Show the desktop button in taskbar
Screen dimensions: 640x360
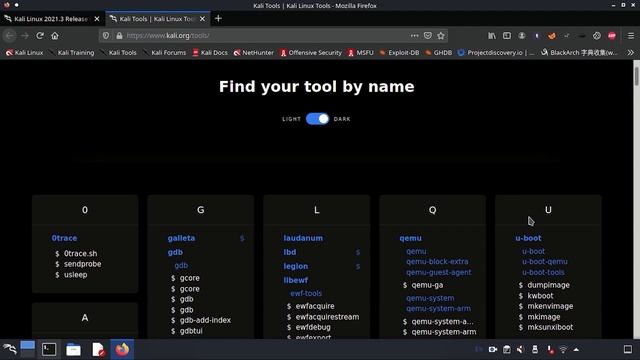628,349
